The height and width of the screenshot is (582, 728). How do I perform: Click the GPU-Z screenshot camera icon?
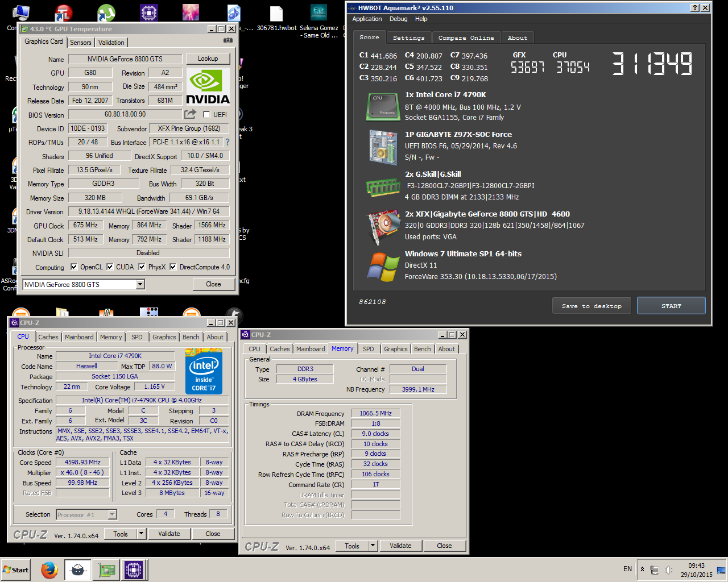pyautogui.click(x=228, y=41)
